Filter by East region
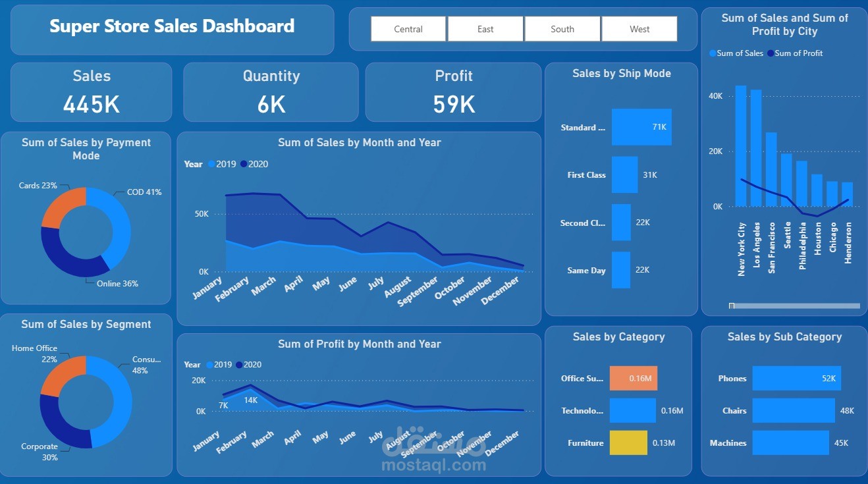Image resolution: width=868 pixels, height=484 pixels. [485, 29]
